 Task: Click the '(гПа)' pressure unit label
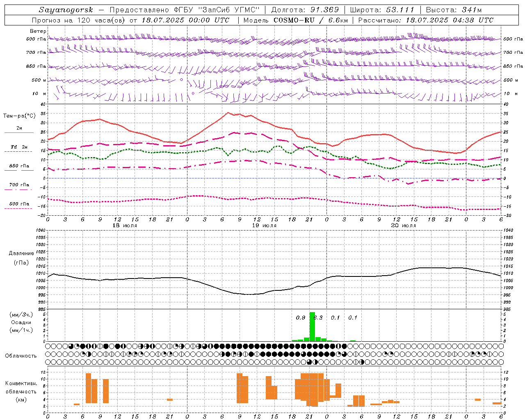[21, 263]
